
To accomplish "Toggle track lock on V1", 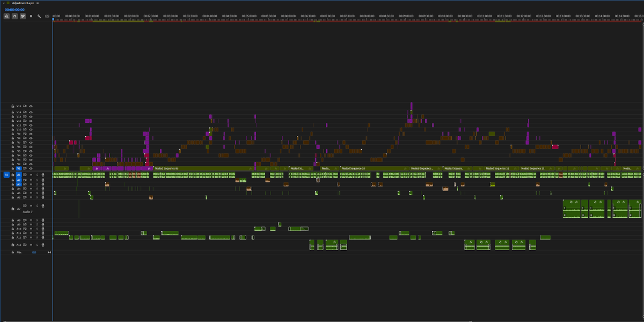I will click(x=13, y=169).
